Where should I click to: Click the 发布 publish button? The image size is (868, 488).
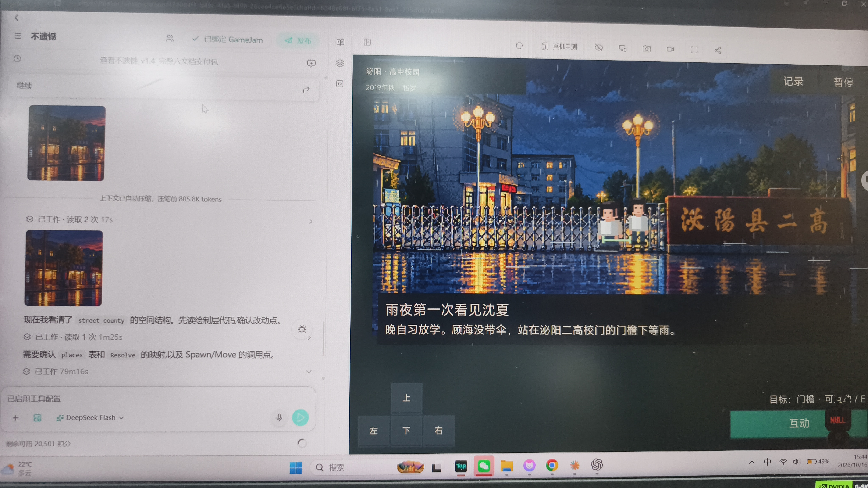pyautogui.click(x=298, y=41)
